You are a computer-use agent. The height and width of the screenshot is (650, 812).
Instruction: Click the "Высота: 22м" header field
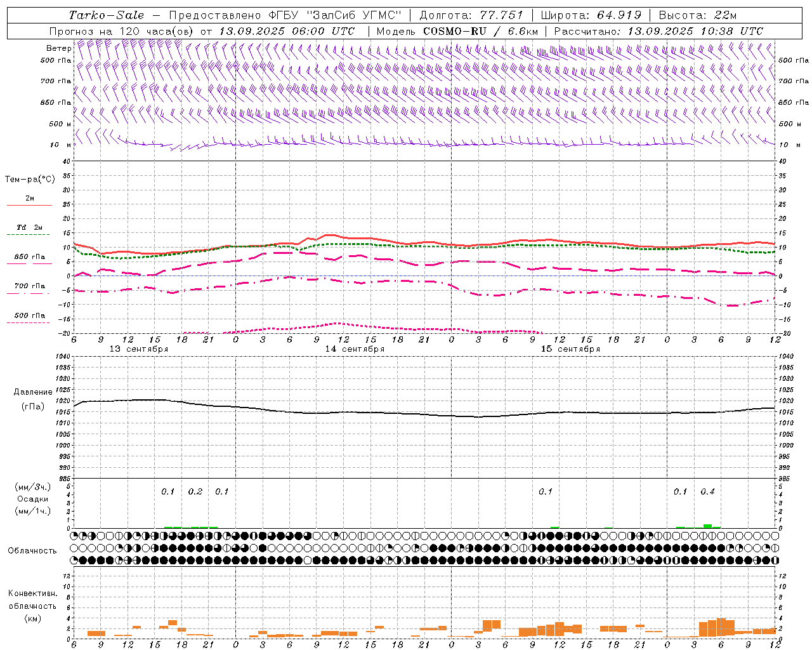[698, 15]
